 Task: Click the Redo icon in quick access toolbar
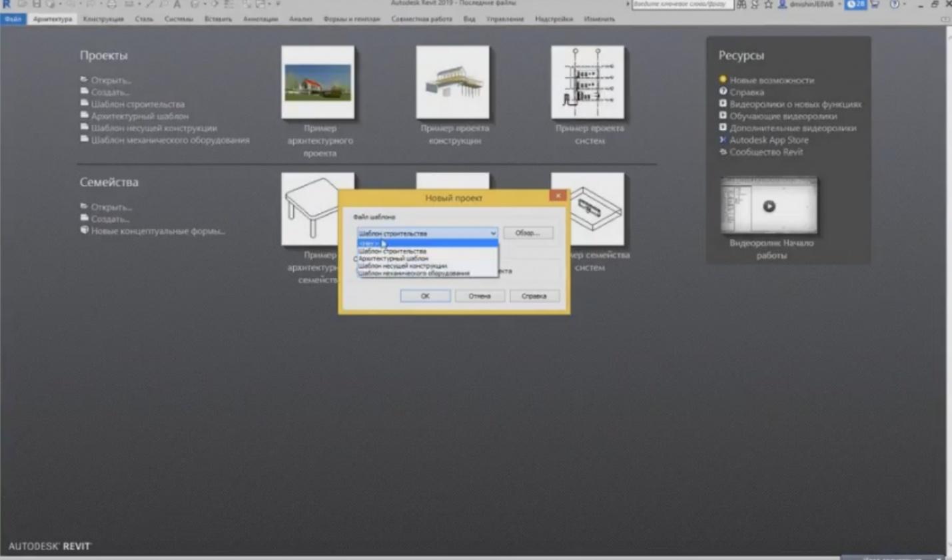point(91,4)
